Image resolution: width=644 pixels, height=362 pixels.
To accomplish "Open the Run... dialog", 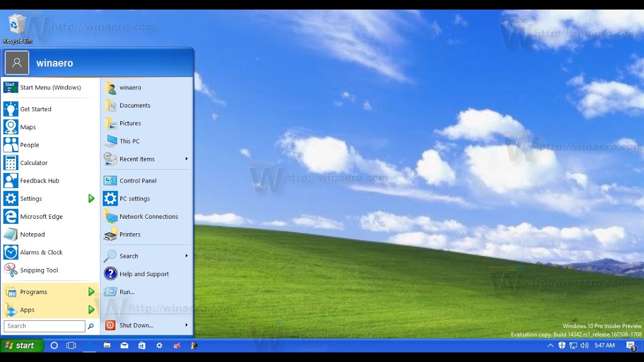I will coord(146,292).
